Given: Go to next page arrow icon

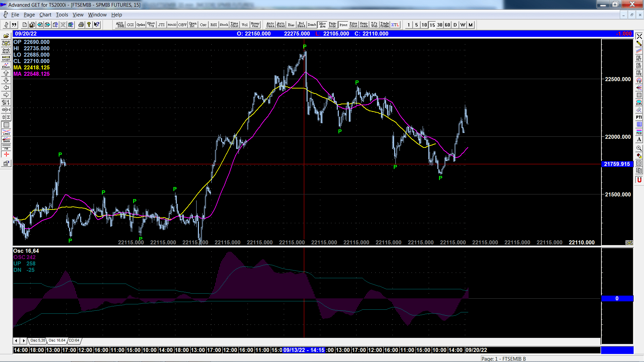Looking at the screenshot, I should click(48, 25).
